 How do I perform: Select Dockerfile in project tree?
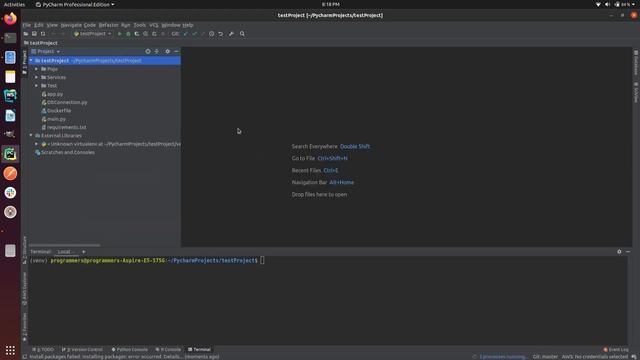pyautogui.click(x=56, y=111)
